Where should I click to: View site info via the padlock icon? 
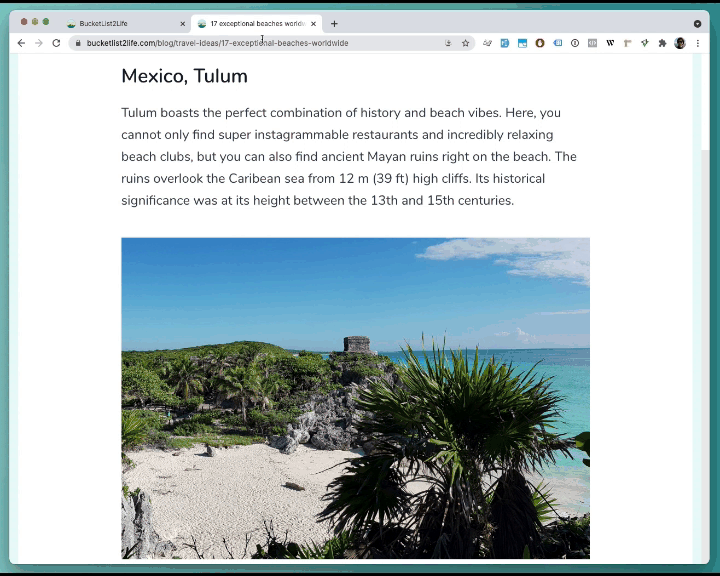click(78, 43)
